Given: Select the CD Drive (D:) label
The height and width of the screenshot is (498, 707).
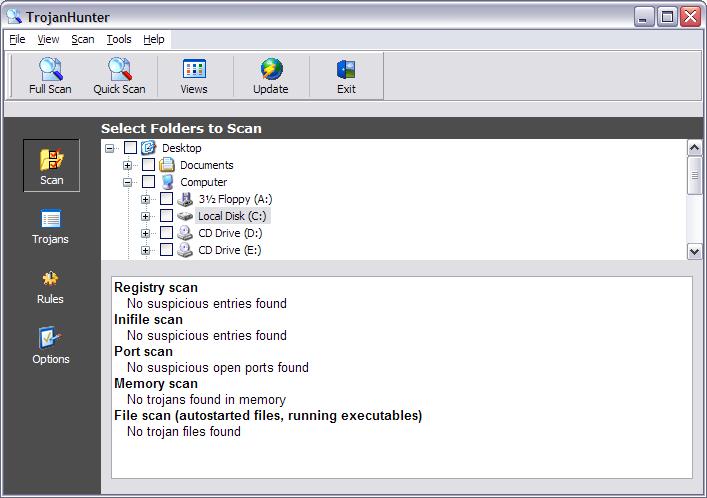Looking at the screenshot, I should tap(230, 233).
